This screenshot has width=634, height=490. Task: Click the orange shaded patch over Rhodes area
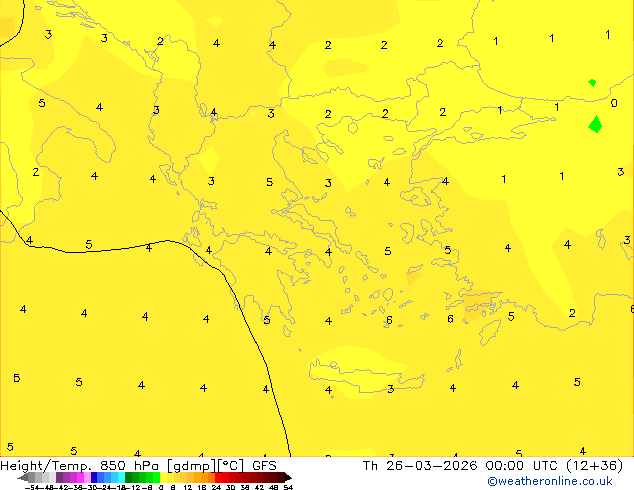(479, 305)
